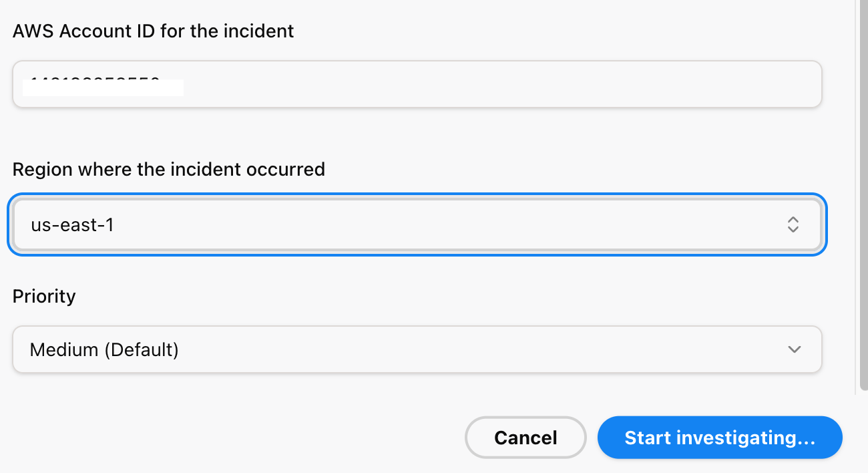The height and width of the screenshot is (473, 868).
Task: Open the Region where incident occurred dropdown
Action: [x=417, y=225]
